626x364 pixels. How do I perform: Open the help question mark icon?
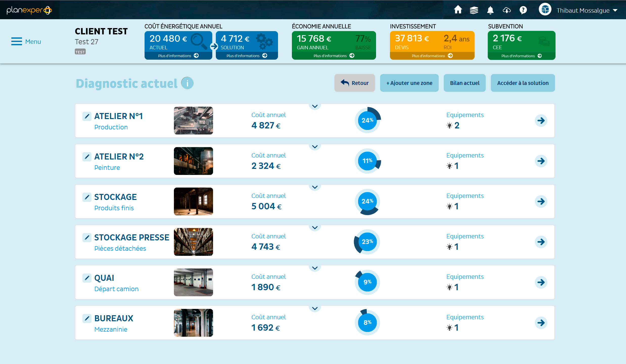pyautogui.click(x=523, y=10)
